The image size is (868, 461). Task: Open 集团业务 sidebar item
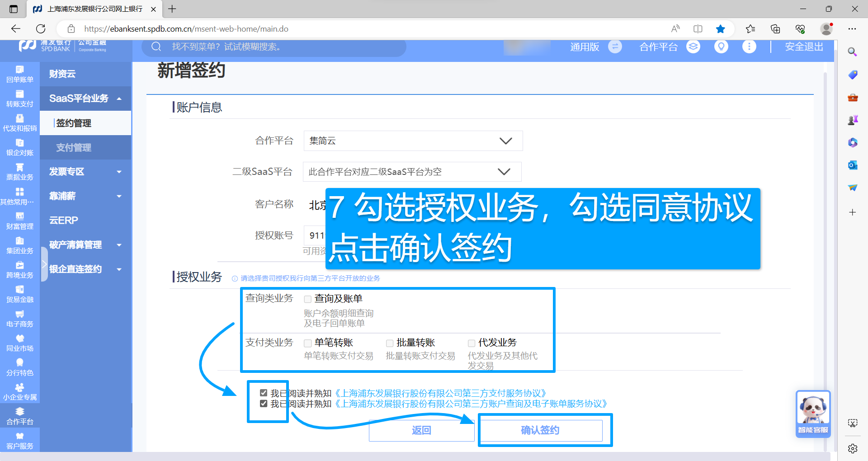[x=20, y=245]
